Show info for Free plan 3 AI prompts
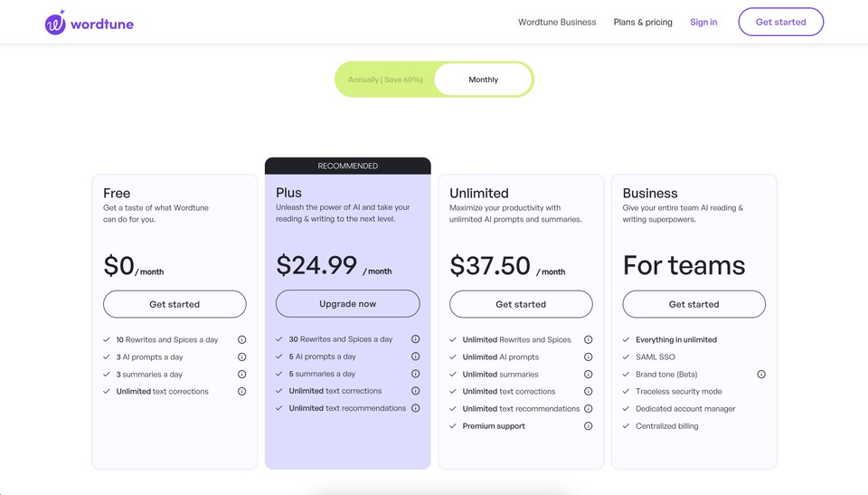Viewport: 868px width, 495px height. [x=242, y=357]
